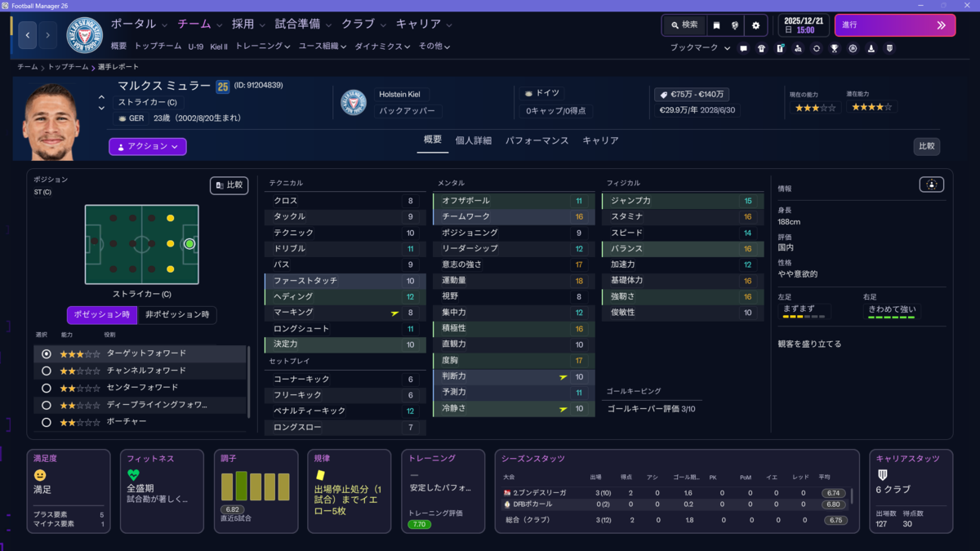Click the green ST position dot on pitch
Viewport: 980px width, 551px height.
tap(189, 243)
